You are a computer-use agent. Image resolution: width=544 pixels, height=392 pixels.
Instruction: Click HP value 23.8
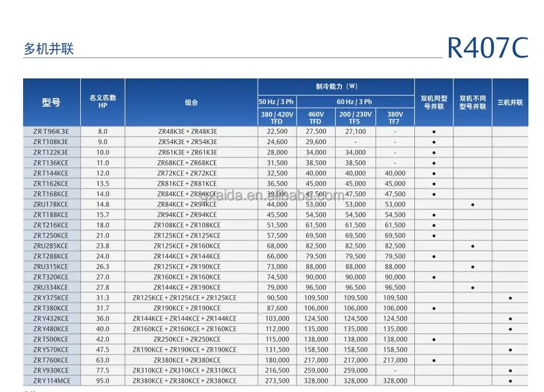(103, 246)
